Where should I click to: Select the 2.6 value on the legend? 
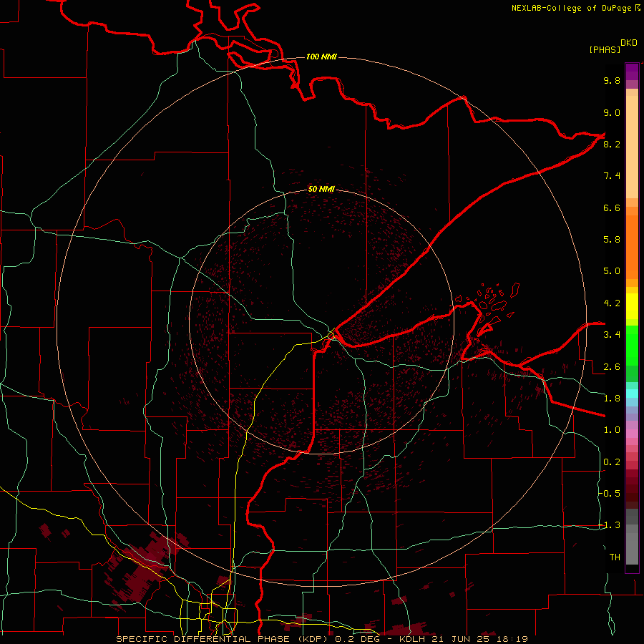[x=612, y=367]
